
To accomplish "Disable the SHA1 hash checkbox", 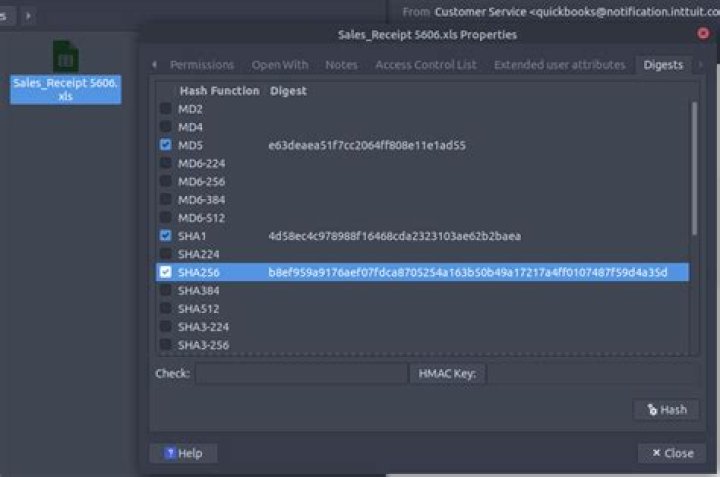I will (166, 236).
